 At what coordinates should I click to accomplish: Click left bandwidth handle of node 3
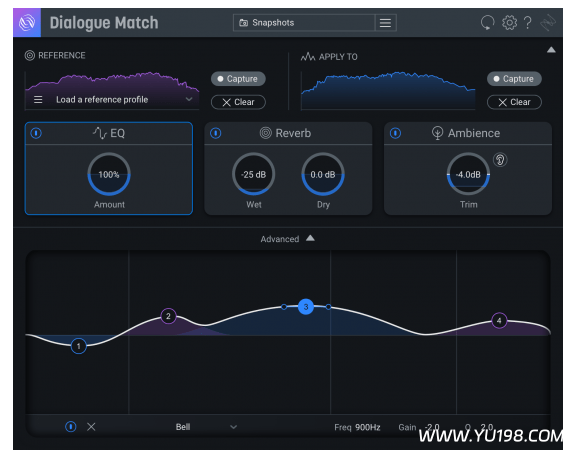(284, 307)
